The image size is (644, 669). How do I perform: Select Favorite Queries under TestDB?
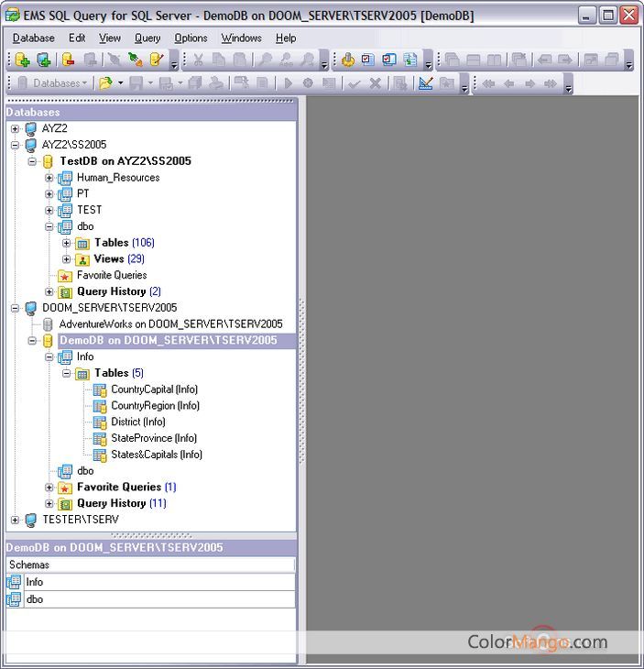coord(112,275)
